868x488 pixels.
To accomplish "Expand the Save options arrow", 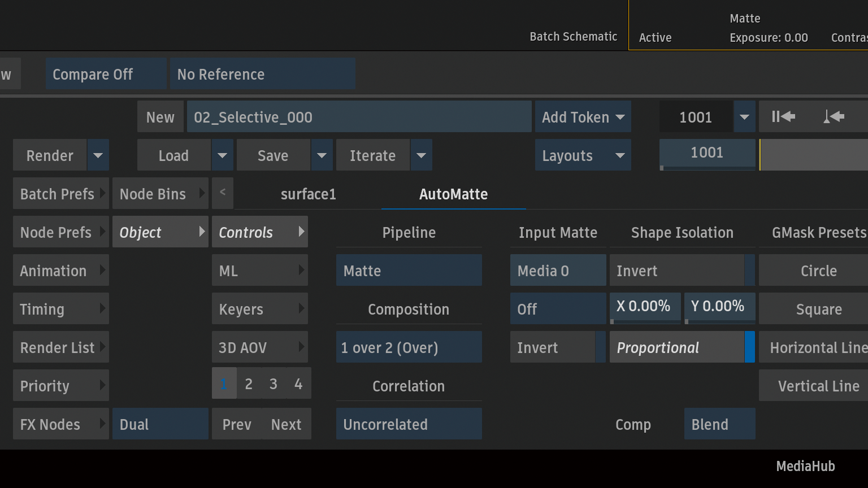I will 322,155.
